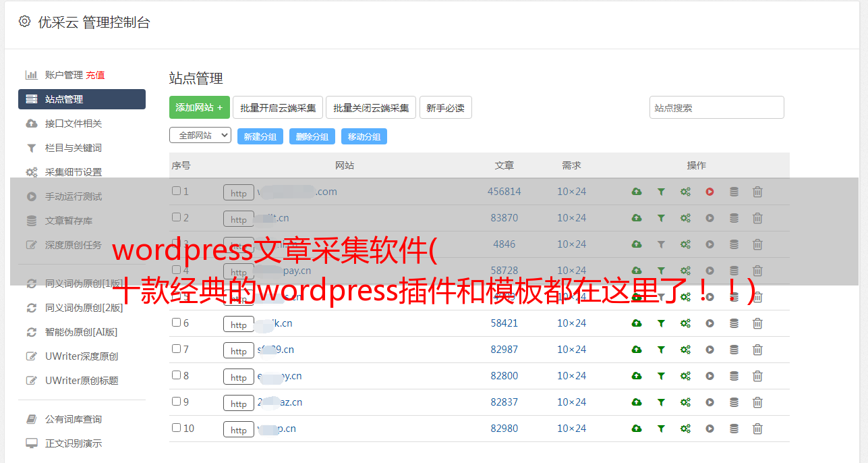Toggle the checkbox for row 10

click(176, 428)
